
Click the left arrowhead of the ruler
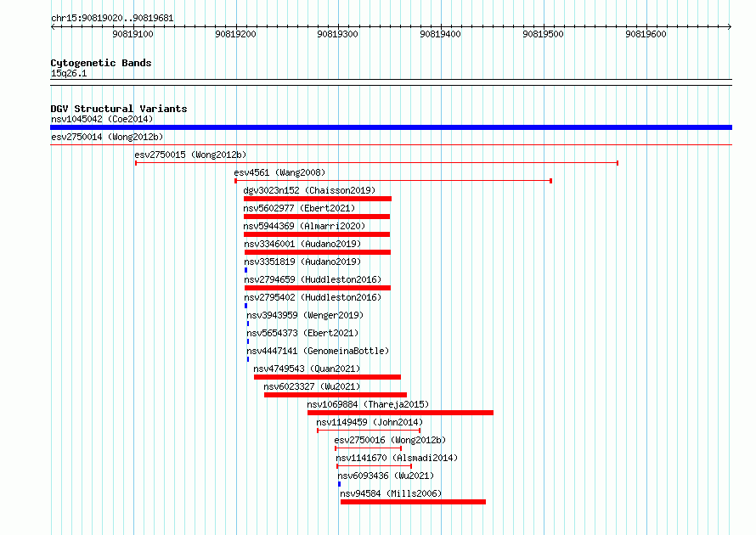pos(53,27)
